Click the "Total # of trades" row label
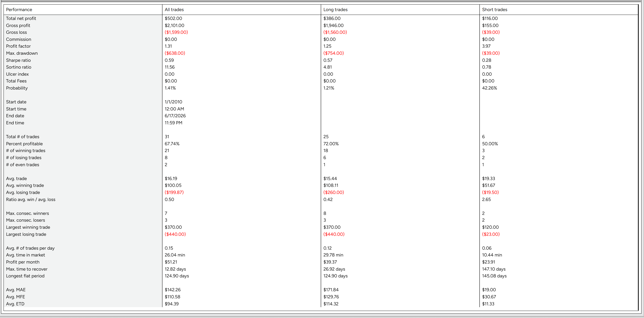Viewport: 644px width, 318px height. tap(23, 137)
